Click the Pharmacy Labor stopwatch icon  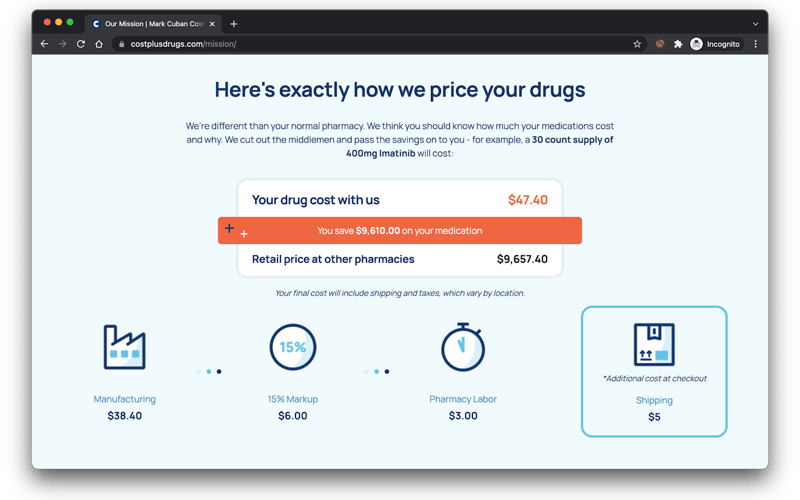(463, 347)
